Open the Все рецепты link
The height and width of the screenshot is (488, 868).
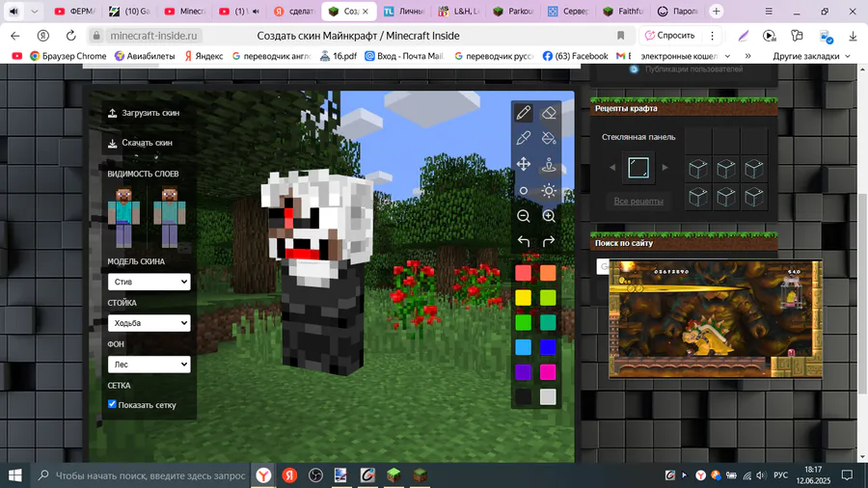pyautogui.click(x=638, y=202)
